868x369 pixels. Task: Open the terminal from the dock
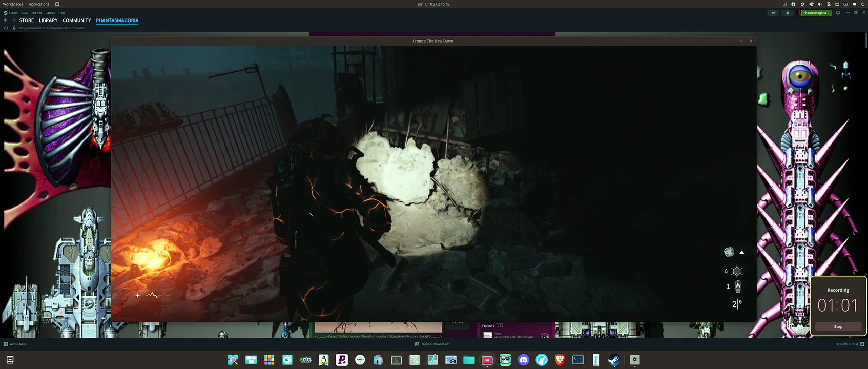point(578,360)
